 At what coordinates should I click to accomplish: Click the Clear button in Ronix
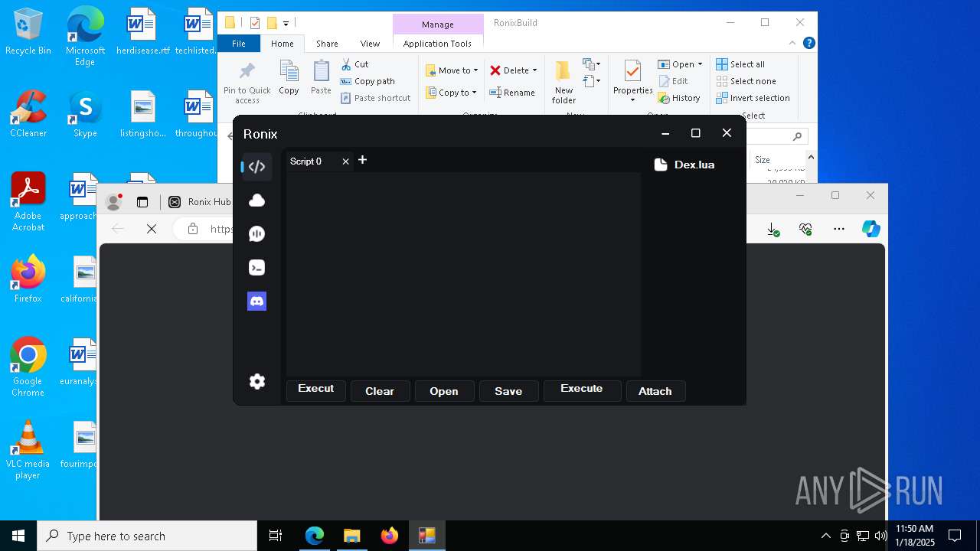(380, 391)
